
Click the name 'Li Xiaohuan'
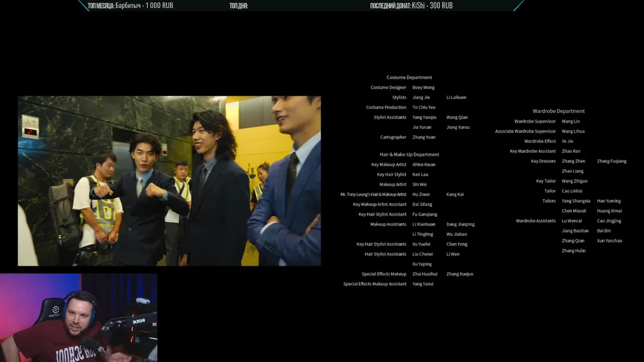[424, 224]
